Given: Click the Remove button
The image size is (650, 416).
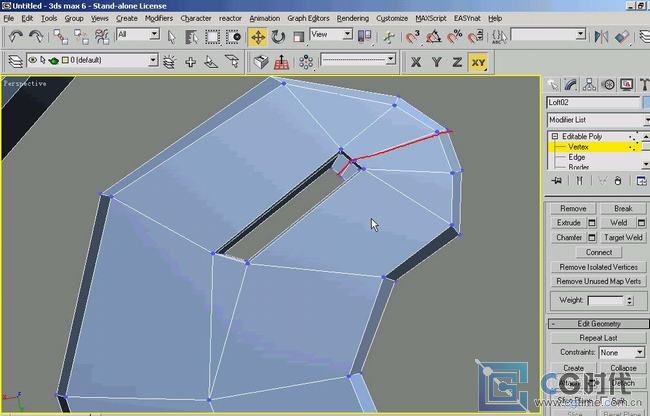Looking at the screenshot, I should pyautogui.click(x=573, y=208).
